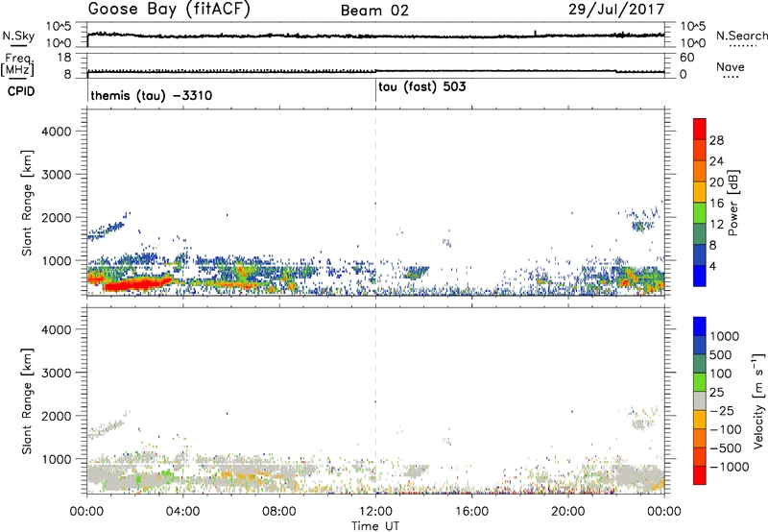Click the "Power [dB]" color bar title

732,203
